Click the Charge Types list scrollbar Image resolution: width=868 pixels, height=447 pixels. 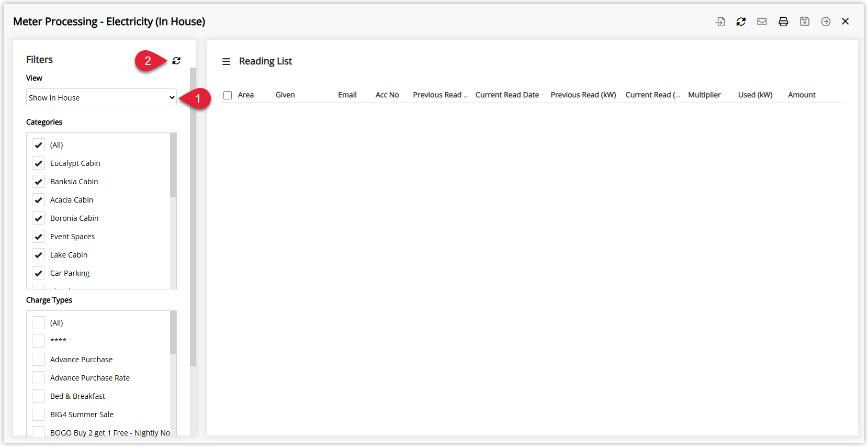tap(173, 333)
